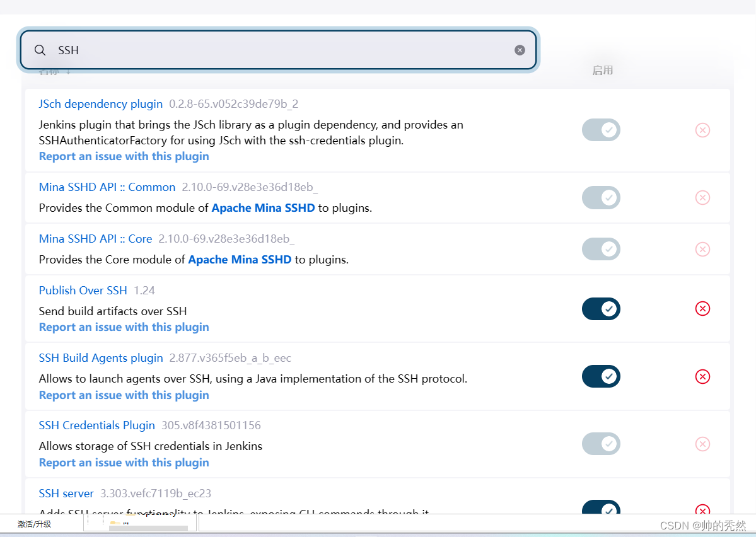
Task: Disable the Publish Over SSH plugin
Action: (x=601, y=308)
